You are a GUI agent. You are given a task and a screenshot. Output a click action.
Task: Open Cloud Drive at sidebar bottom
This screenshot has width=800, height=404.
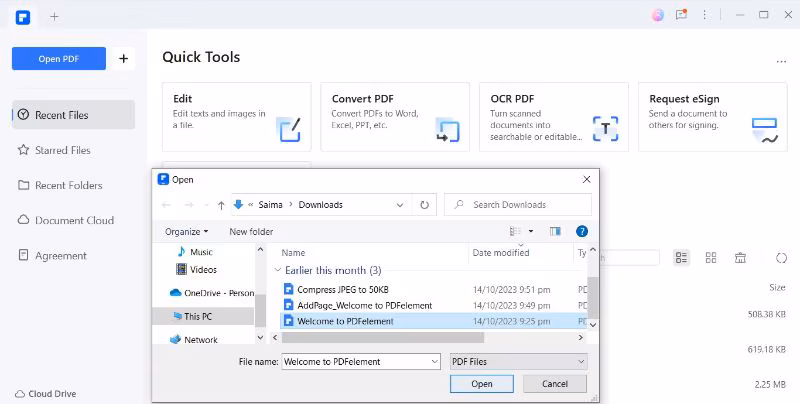[46, 394]
